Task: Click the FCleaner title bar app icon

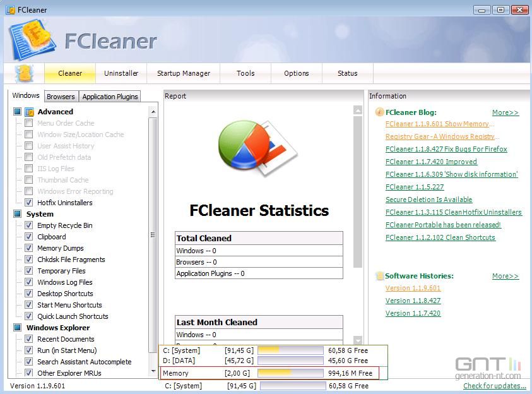Action: tap(11, 10)
